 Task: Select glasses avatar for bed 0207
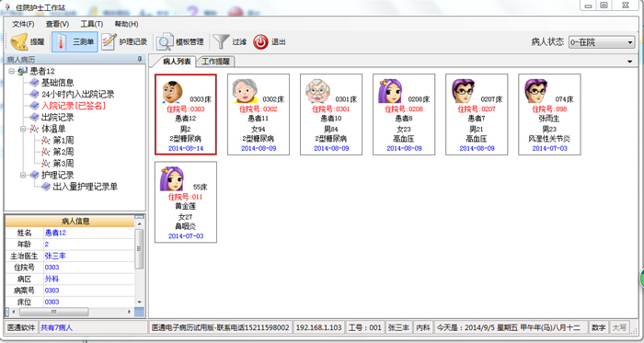tap(464, 91)
